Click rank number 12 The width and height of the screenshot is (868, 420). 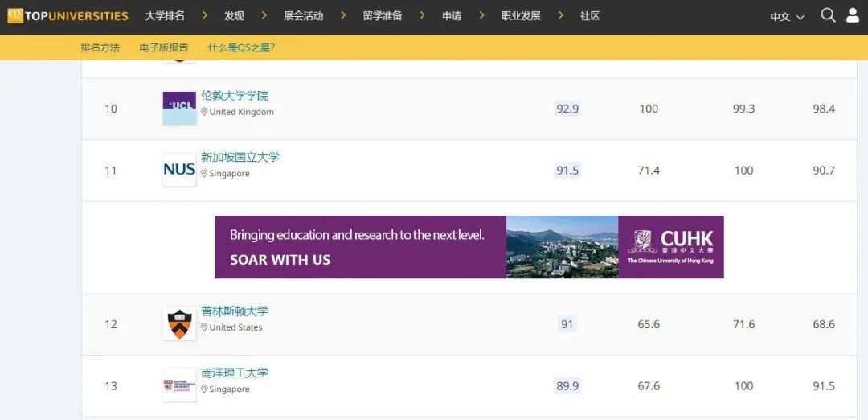tap(111, 324)
